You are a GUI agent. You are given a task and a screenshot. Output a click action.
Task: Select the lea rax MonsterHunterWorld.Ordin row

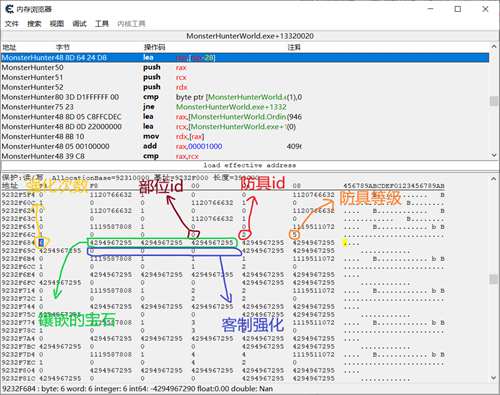(x=245, y=117)
